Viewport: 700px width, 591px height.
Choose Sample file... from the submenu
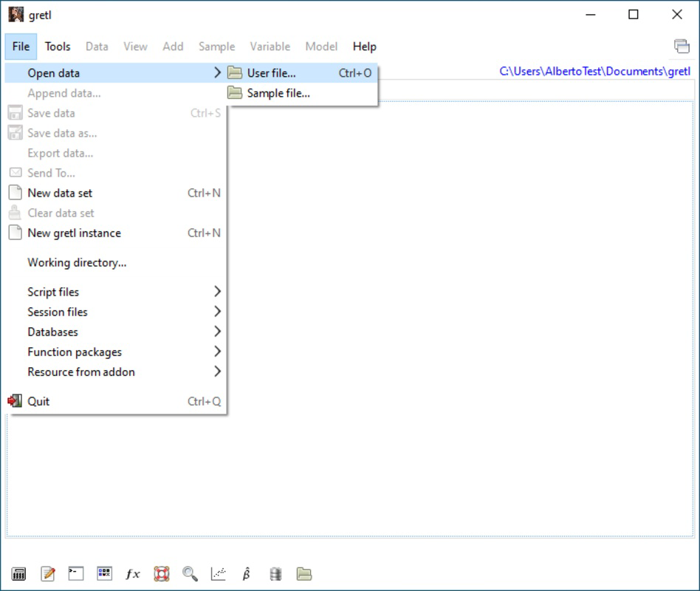click(302, 93)
